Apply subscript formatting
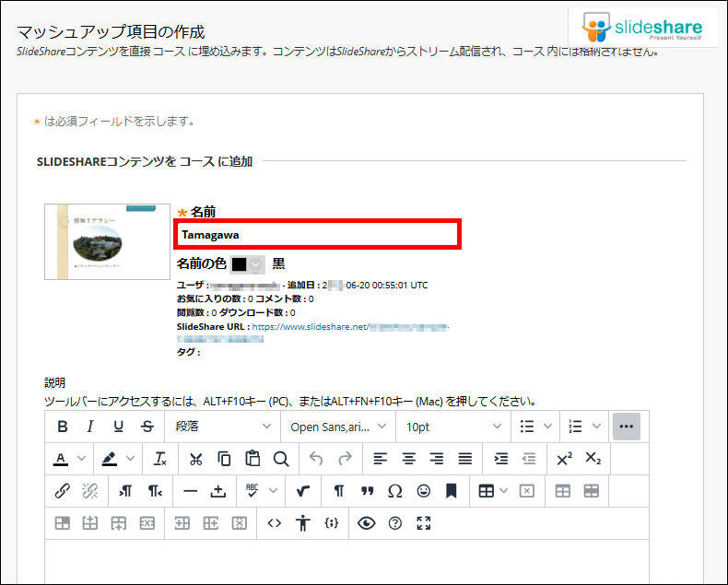 pyautogui.click(x=593, y=459)
